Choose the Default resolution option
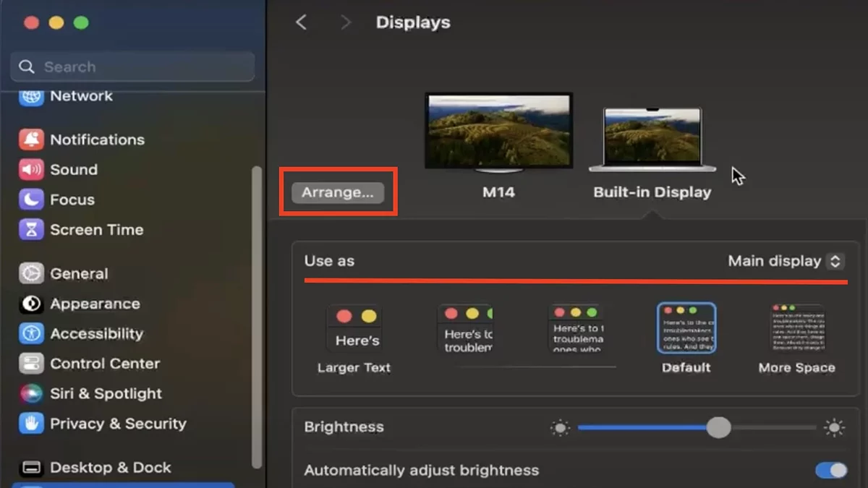The image size is (868, 488). point(686,338)
